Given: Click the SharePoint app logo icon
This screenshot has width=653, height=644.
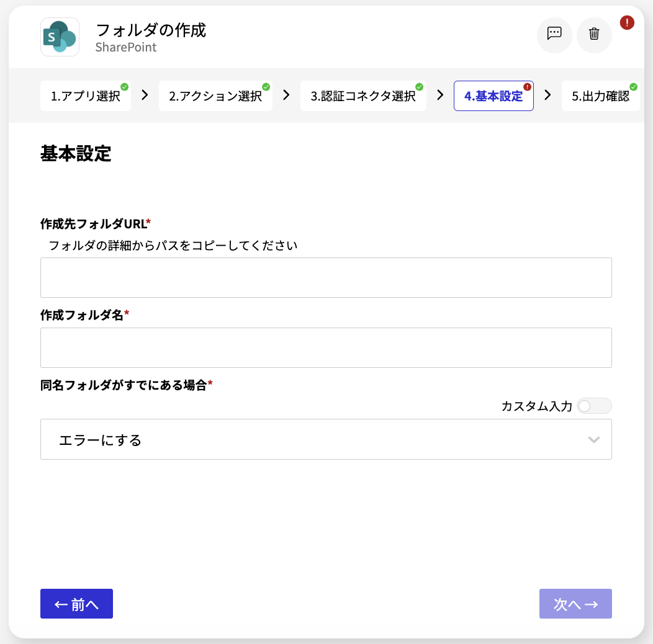Looking at the screenshot, I should point(60,37).
